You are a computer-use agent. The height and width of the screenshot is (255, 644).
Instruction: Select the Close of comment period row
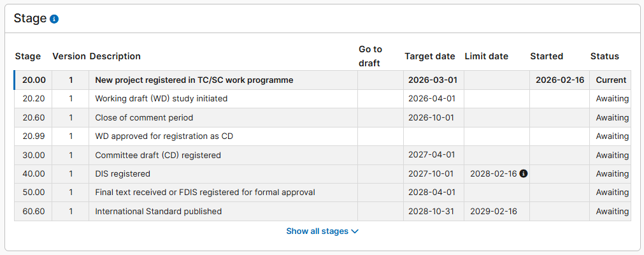[144, 118]
